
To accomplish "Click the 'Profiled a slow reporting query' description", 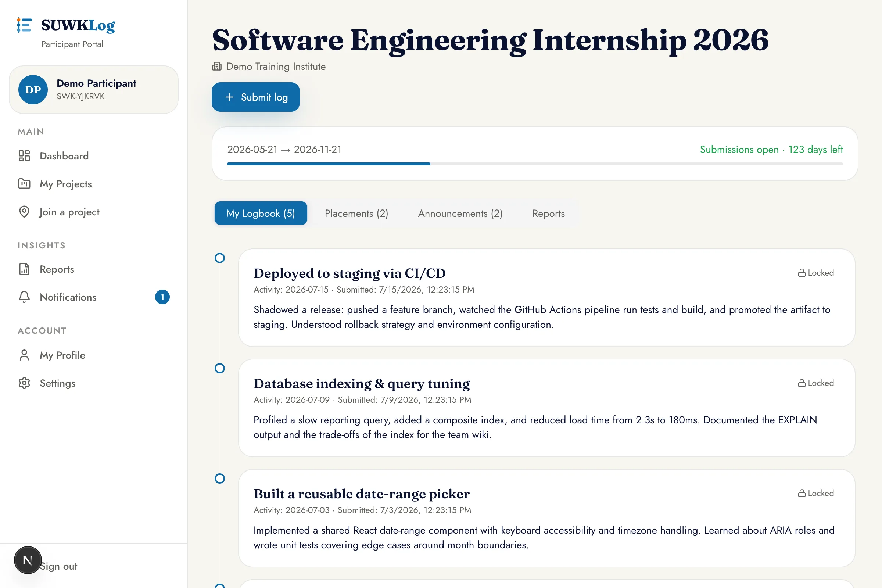I will click(x=535, y=427).
